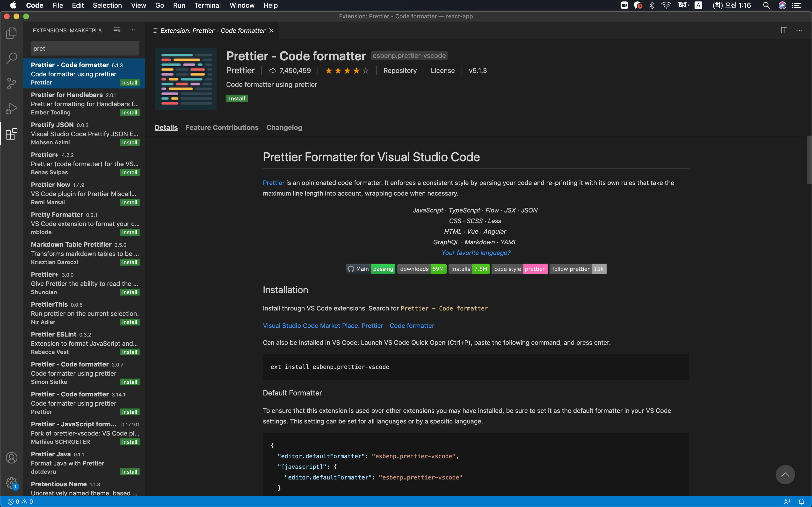Click errors and warnings status indicator
The image size is (812, 507).
click(x=20, y=502)
